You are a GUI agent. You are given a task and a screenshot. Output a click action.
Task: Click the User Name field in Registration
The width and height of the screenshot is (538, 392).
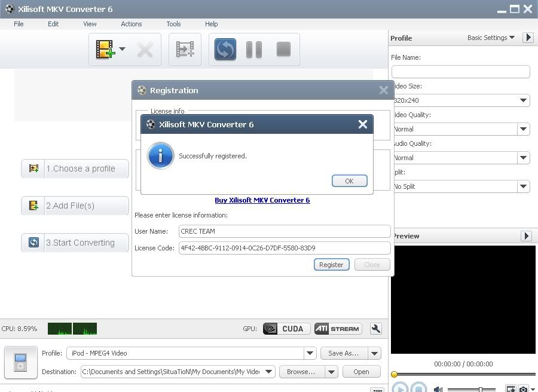285,231
